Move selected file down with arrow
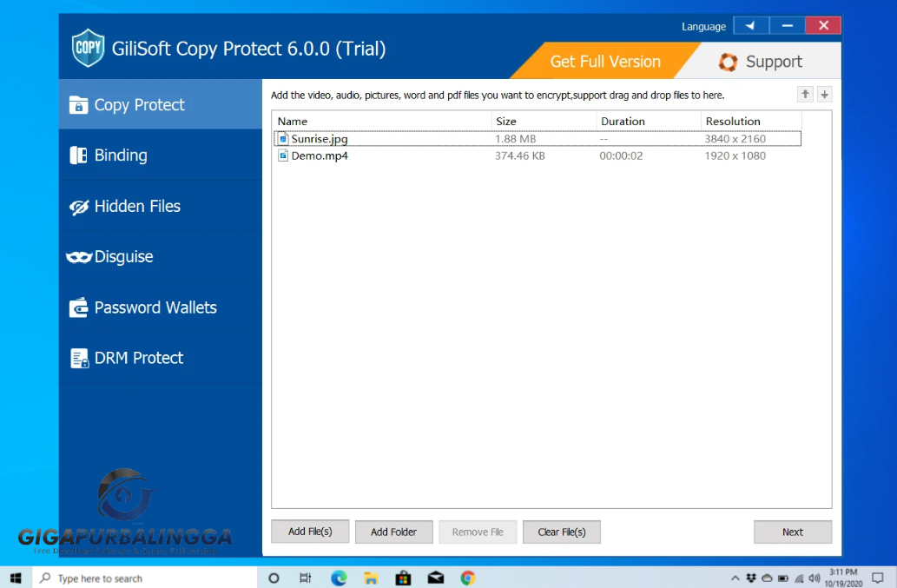This screenshot has height=588, width=897. (824, 95)
